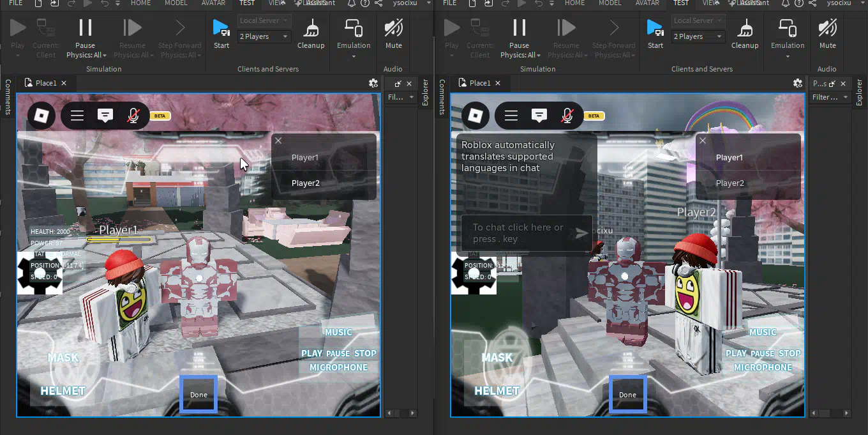
Task: Open the Filter dropdown in right side panel
Action: [830, 97]
